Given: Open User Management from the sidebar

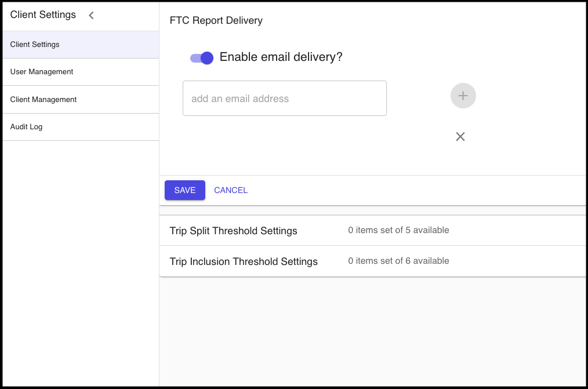Looking at the screenshot, I should pos(42,72).
